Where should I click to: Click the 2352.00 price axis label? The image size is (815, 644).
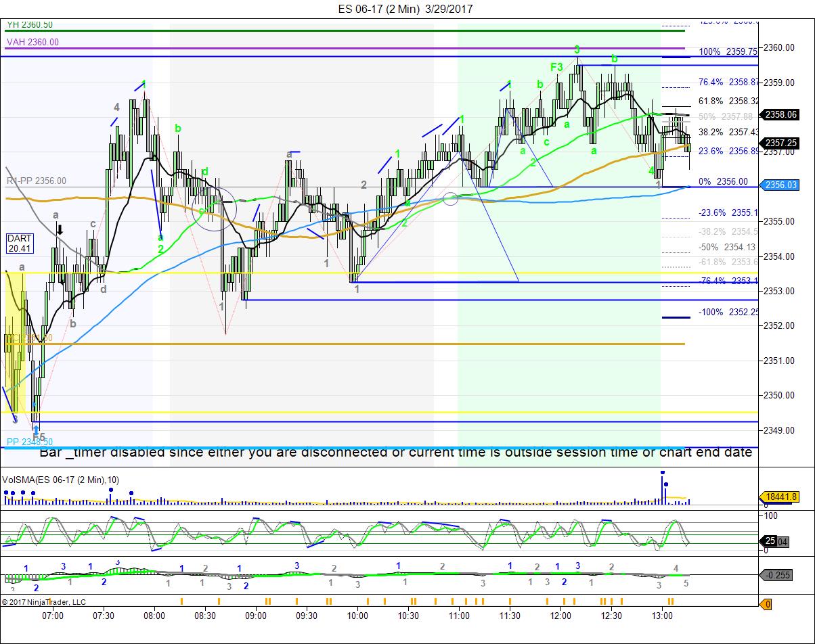coord(780,325)
